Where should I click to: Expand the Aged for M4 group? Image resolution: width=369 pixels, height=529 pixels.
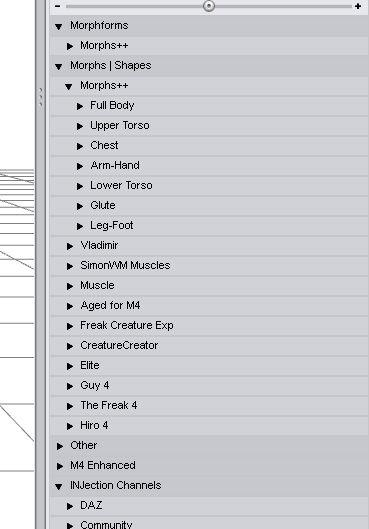coord(70,306)
